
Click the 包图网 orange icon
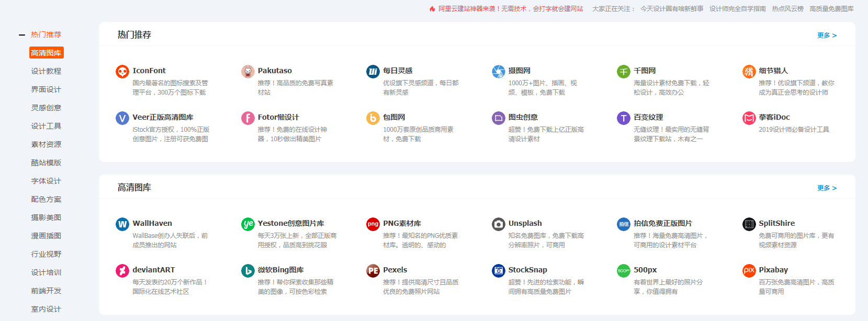coord(373,118)
